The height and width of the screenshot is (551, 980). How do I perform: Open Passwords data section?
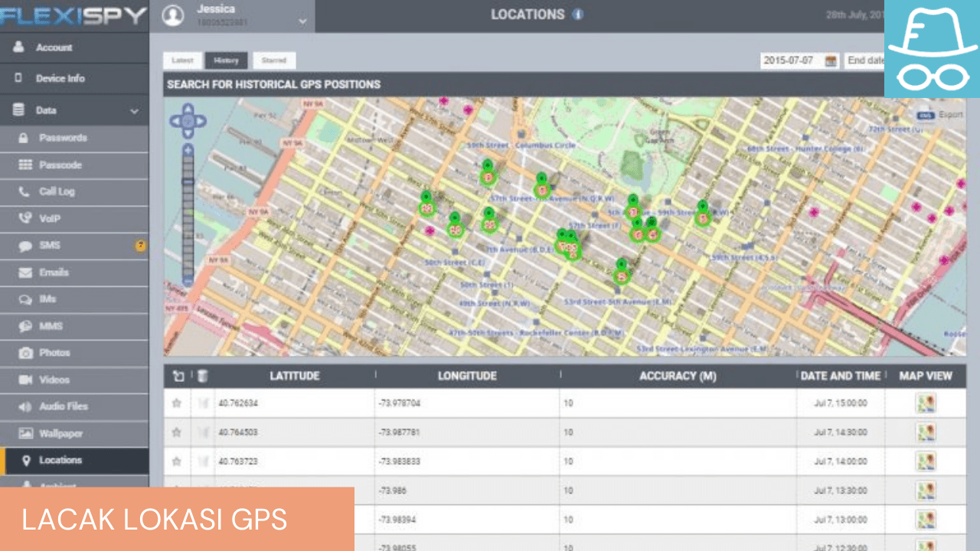tap(74, 138)
